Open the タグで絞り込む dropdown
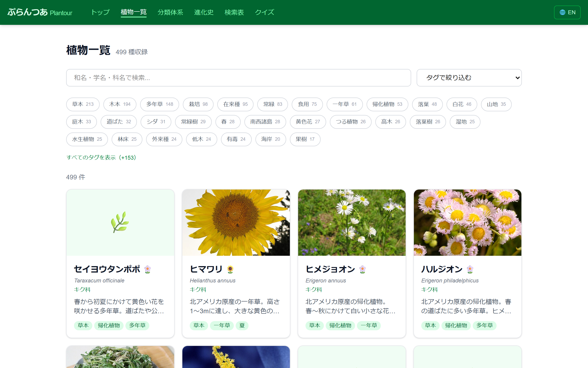The height and width of the screenshot is (368, 588). tap(469, 78)
